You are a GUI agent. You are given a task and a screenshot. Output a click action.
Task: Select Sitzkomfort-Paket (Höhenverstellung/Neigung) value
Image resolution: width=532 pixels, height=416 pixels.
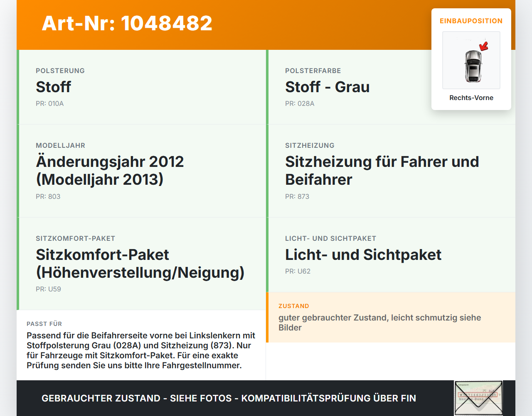click(140, 264)
